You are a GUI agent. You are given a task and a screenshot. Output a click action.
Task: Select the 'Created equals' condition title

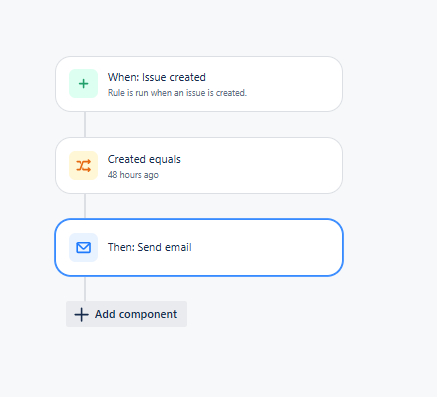[144, 159]
